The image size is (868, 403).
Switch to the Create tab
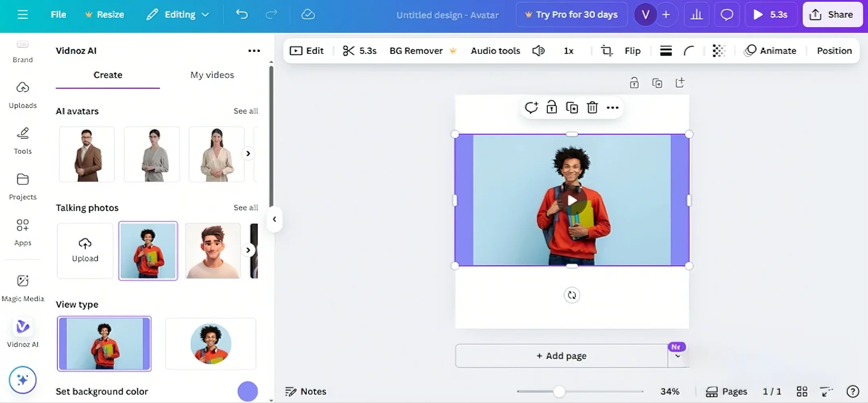[108, 75]
